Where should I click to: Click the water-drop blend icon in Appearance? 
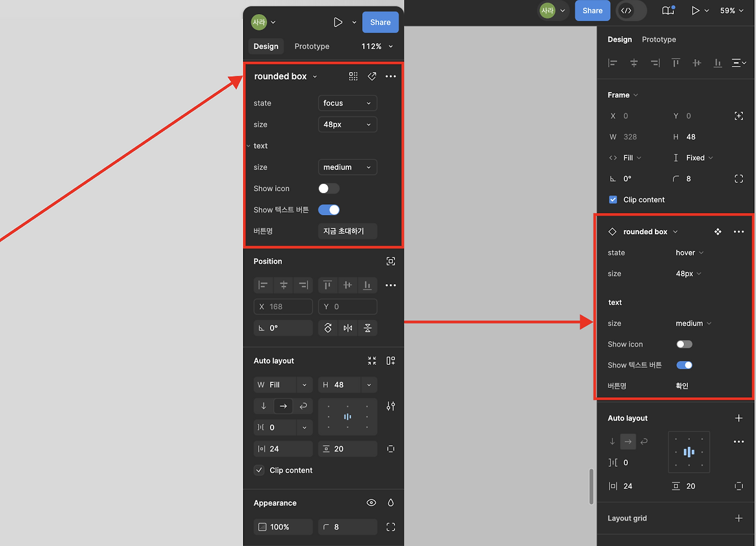coord(390,503)
